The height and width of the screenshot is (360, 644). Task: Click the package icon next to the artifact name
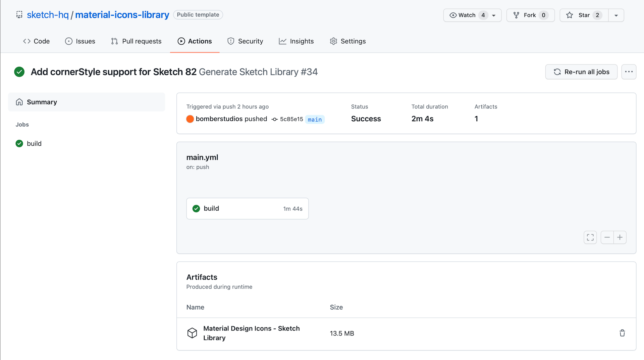click(x=192, y=333)
